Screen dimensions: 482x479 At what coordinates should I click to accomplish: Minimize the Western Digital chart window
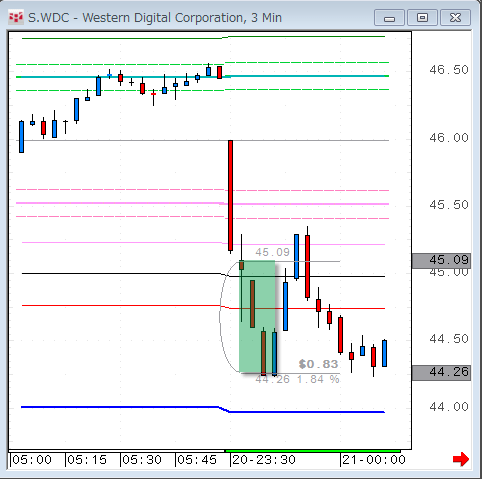click(389, 18)
